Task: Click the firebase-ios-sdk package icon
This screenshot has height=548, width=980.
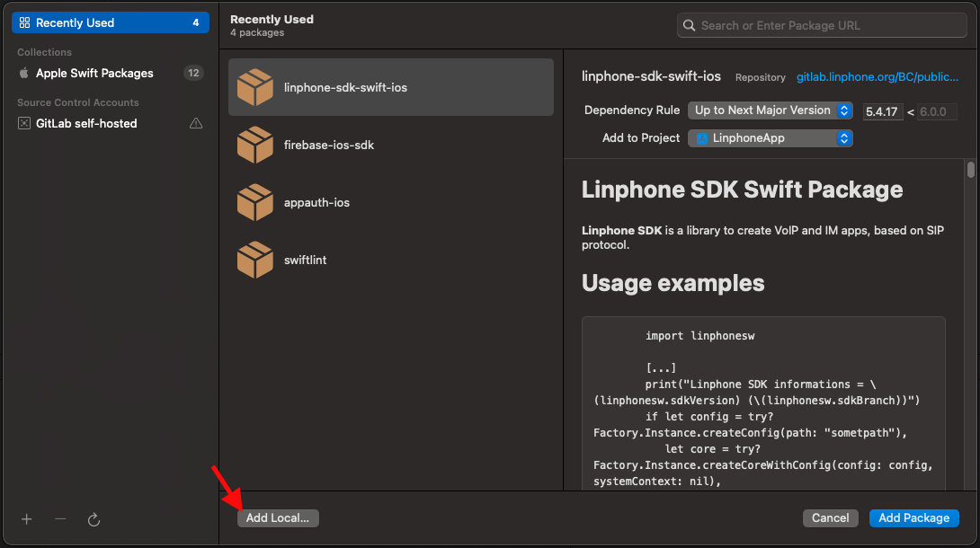Action: [x=255, y=145]
